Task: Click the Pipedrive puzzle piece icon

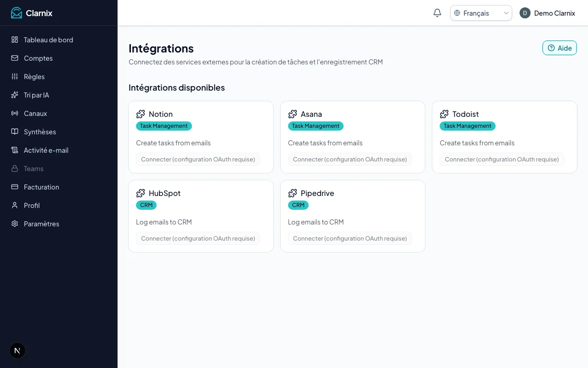Action: [293, 193]
